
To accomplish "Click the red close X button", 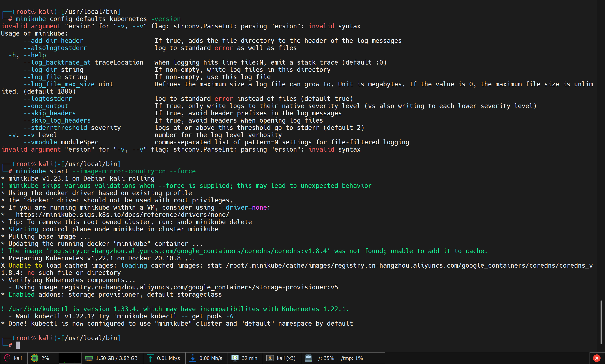I will [x=596, y=358].
